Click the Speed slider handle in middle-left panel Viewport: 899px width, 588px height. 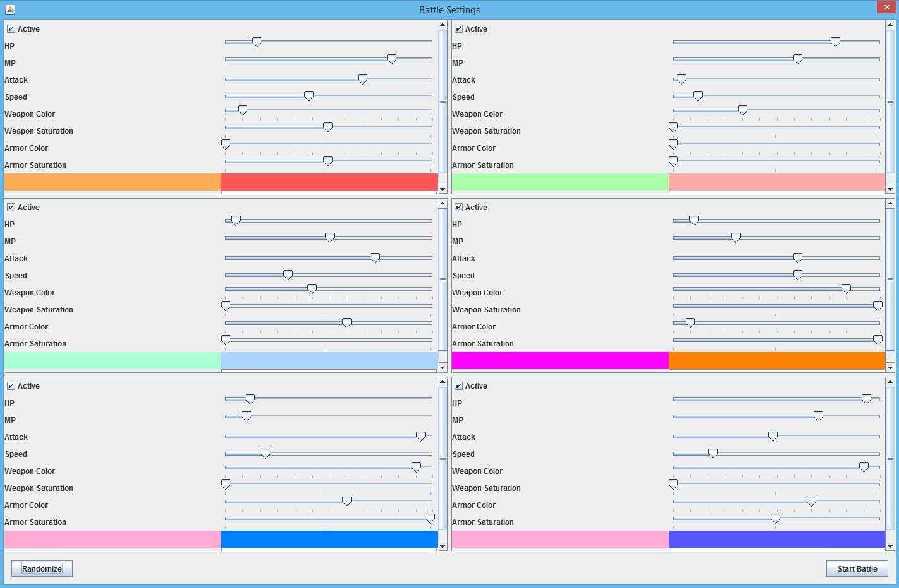click(x=288, y=275)
